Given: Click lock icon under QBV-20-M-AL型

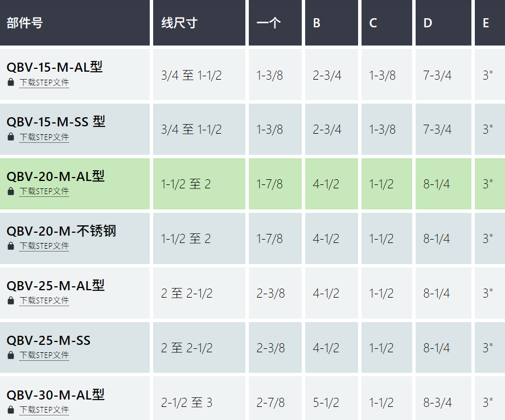Looking at the screenshot, I should point(10,192).
